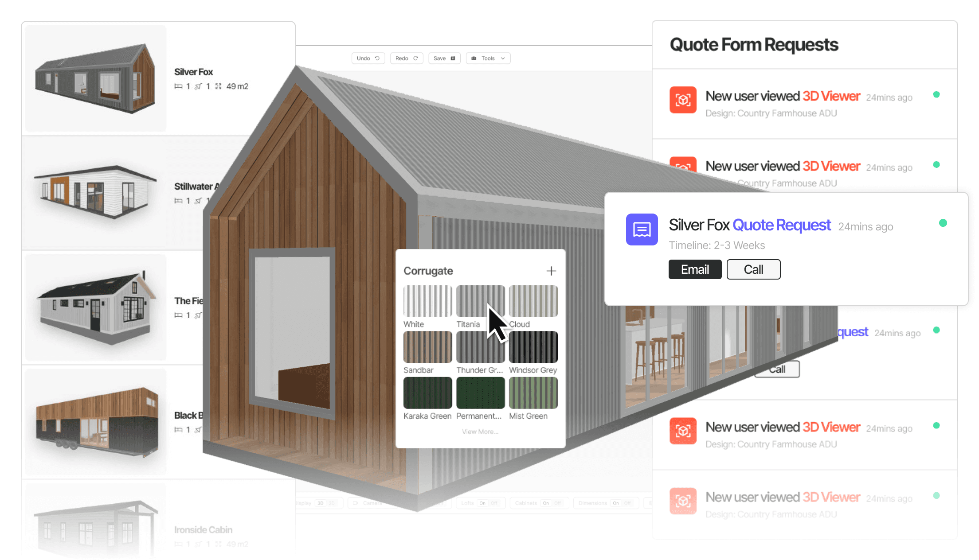This screenshot has width=979, height=560.
Task: Turn Lofts off
Action: click(x=494, y=503)
